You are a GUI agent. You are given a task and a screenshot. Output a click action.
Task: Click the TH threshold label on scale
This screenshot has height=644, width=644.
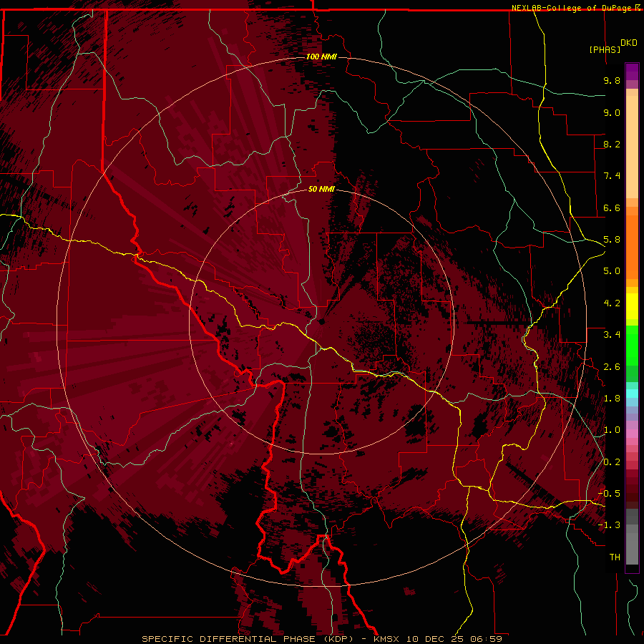[615, 557]
